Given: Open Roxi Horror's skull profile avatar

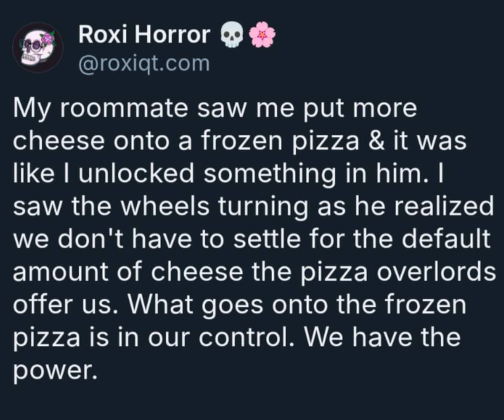Looking at the screenshot, I should (x=37, y=47).
